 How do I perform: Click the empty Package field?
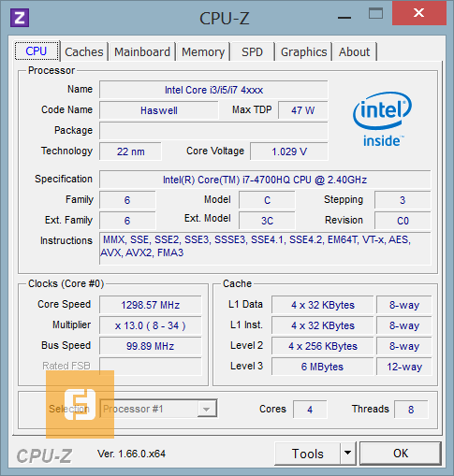pos(213,131)
